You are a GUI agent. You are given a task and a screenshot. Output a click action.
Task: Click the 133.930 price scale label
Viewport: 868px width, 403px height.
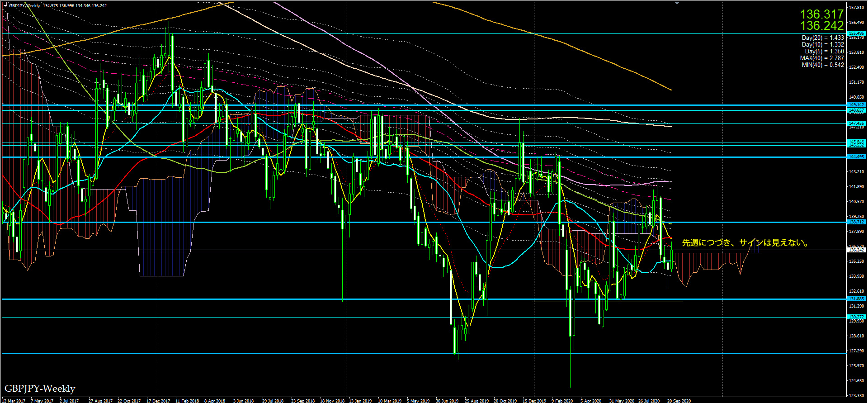857,276
